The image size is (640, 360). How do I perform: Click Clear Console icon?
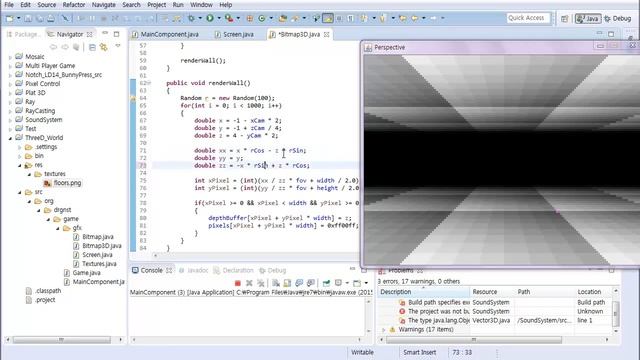click(x=276, y=283)
